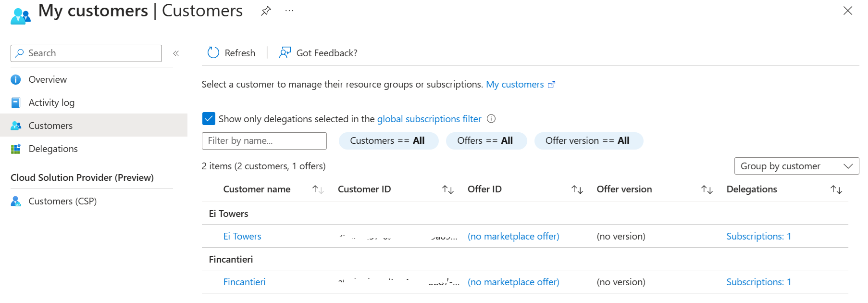Click the Filter by name field
The width and height of the screenshot is (868, 303).
pos(264,141)
